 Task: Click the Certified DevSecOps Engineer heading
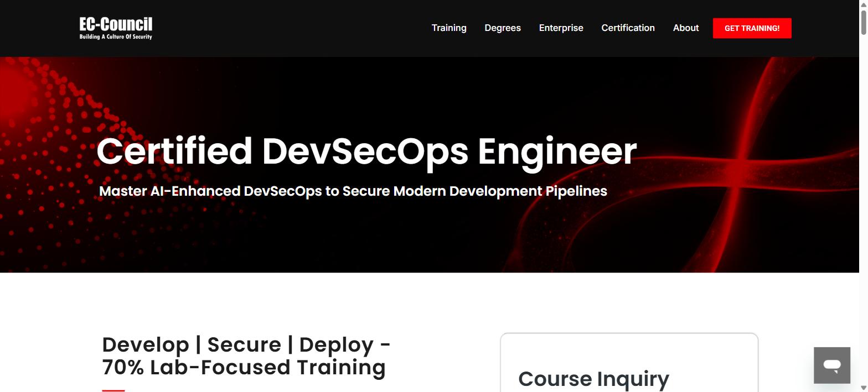click(x=366, y=151)
